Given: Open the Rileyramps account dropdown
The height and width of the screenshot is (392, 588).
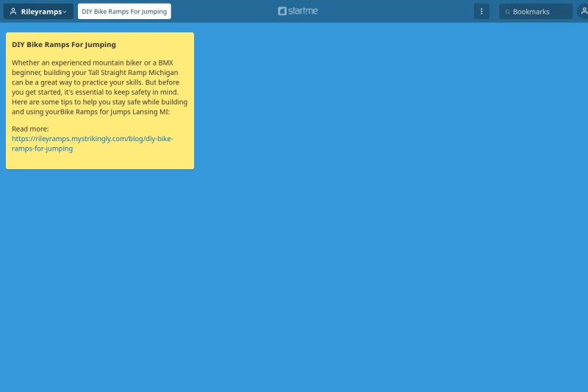Looking at the screenshot, I should point(39,12).
